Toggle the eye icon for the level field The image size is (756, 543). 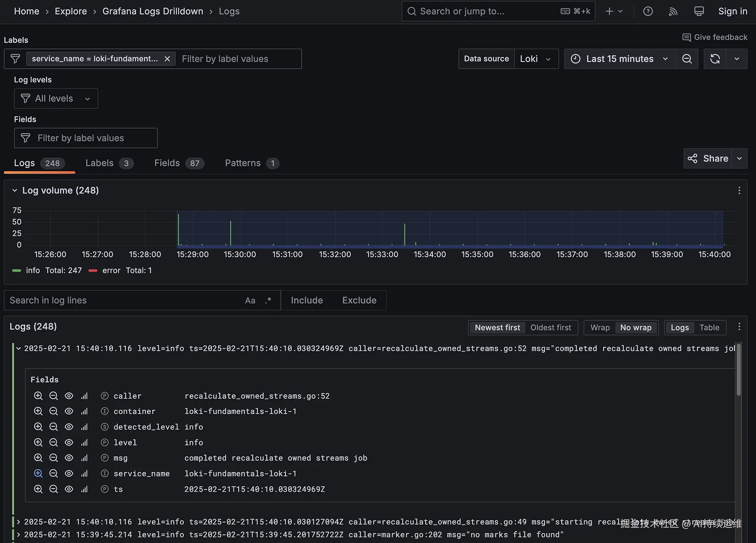(69, 443)
